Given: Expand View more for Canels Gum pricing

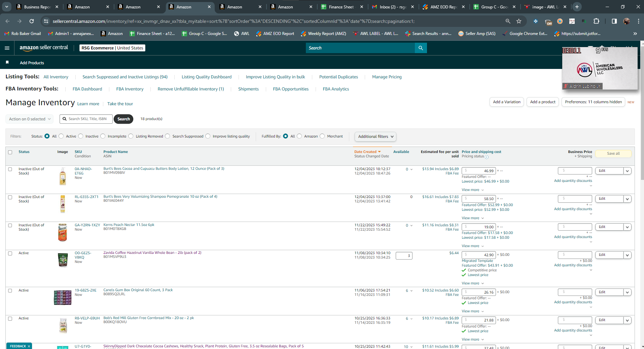Looking at the screenshot, I should pos(473,311).
